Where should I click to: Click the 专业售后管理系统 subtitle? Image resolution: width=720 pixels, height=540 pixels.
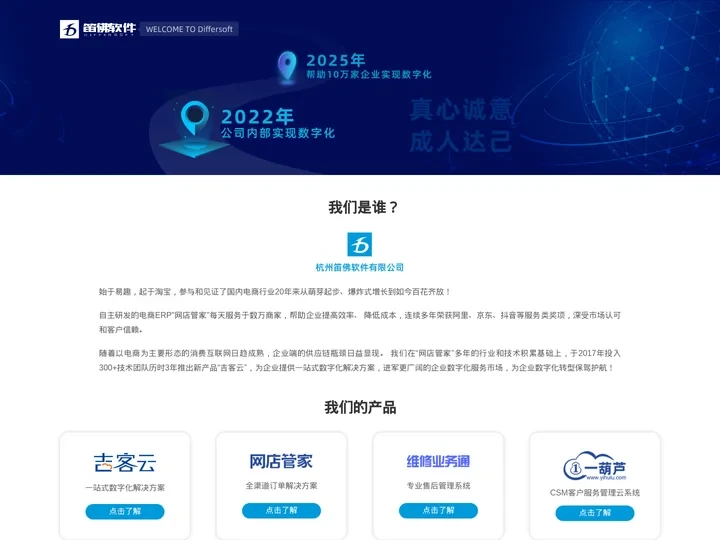click(x=439, y=486)
